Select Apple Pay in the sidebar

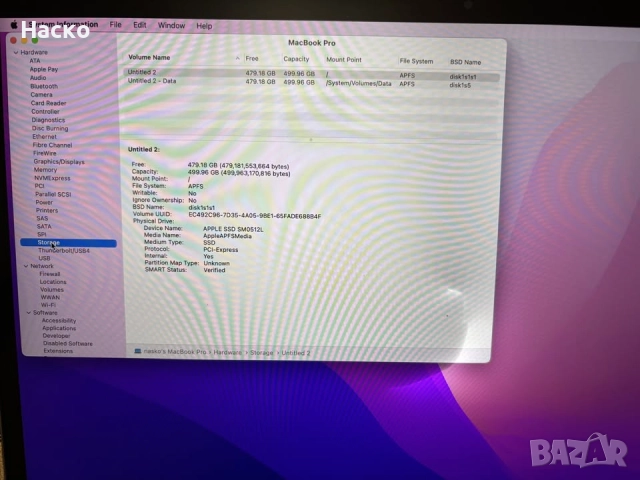click(44, 69)
